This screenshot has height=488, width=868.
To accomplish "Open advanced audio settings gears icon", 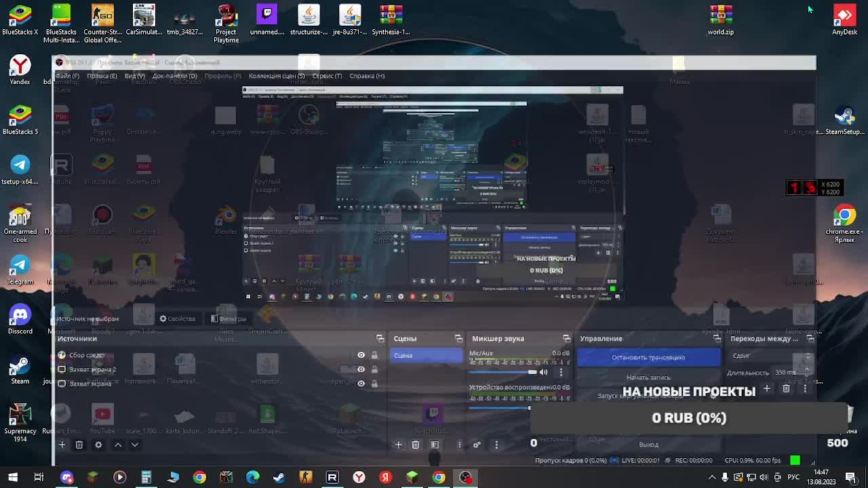I will click(x=477, y=445).
